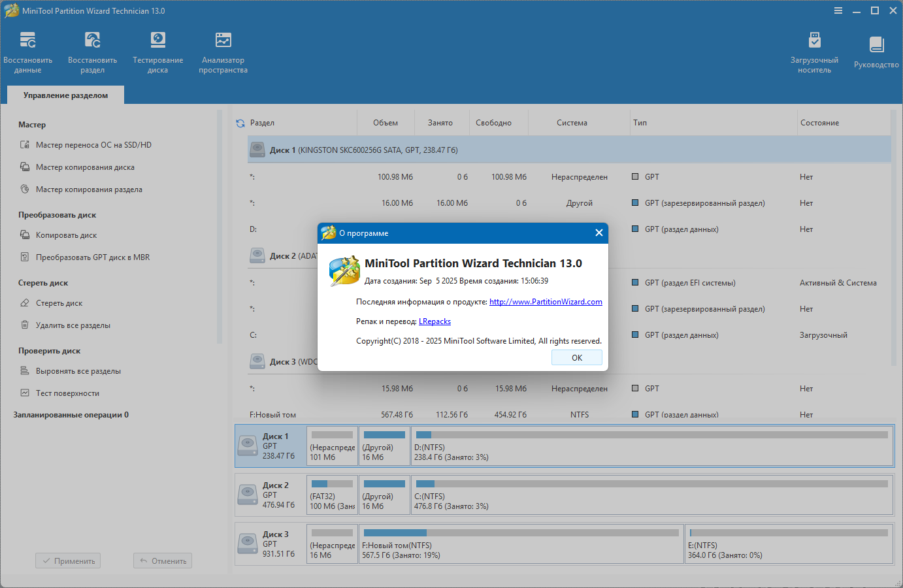Open the hamburger menu in title bar
This screenshot has width=903, height=588.
coord(838,10)
